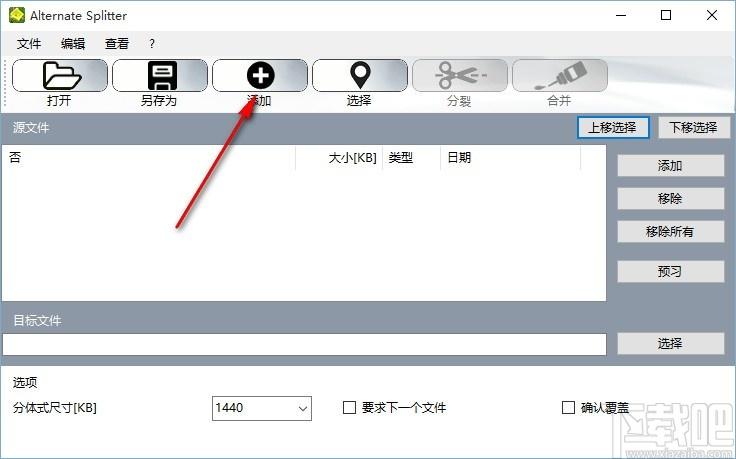Open the 查看 menu
This screenshot has height=459, width=736.
(x=117, y=44)
